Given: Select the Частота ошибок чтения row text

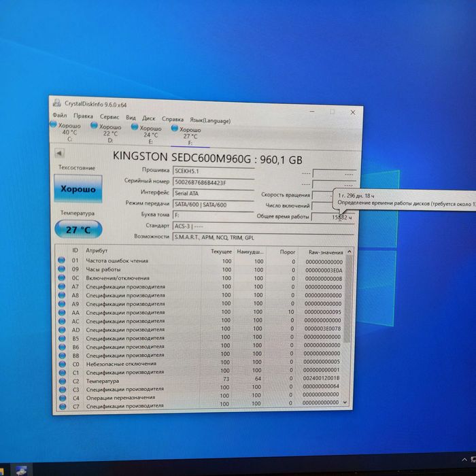Looking at the screenshot, I should [117, 260].
